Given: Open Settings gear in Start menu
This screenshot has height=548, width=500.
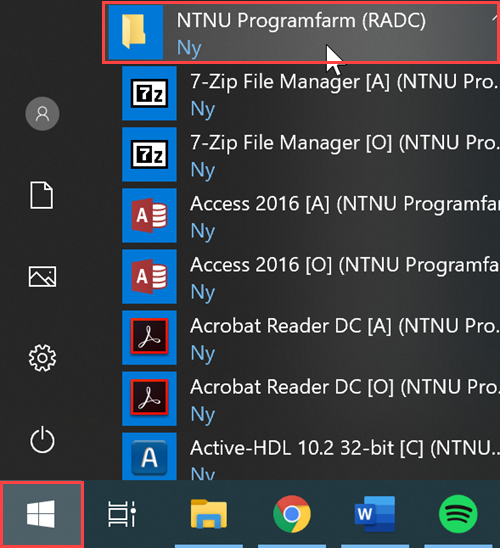Looking at the screenshot, I should pyautogui.click(x=42, y=358).
